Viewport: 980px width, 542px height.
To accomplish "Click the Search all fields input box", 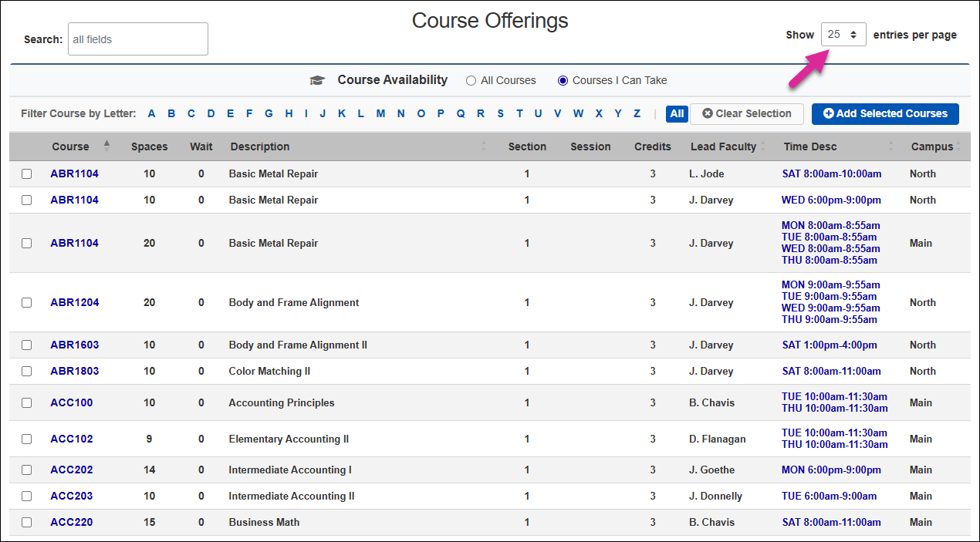I will click(138, 39).
